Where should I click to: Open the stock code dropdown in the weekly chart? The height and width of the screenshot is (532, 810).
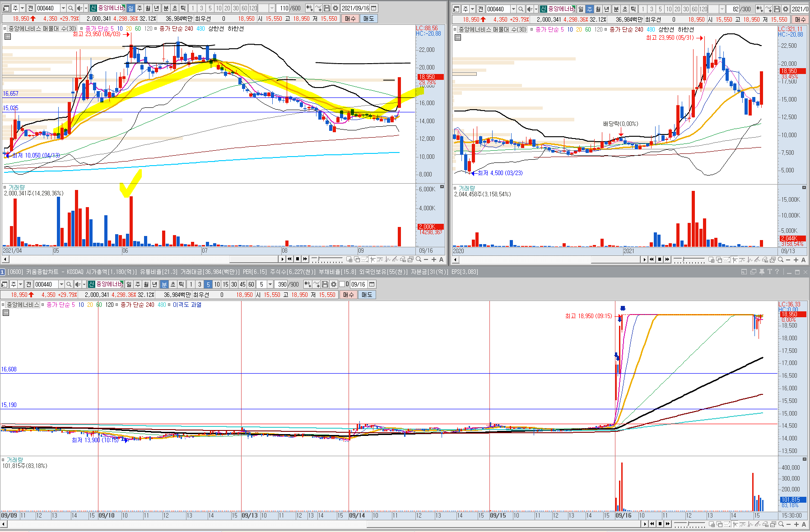coord(513,9)
